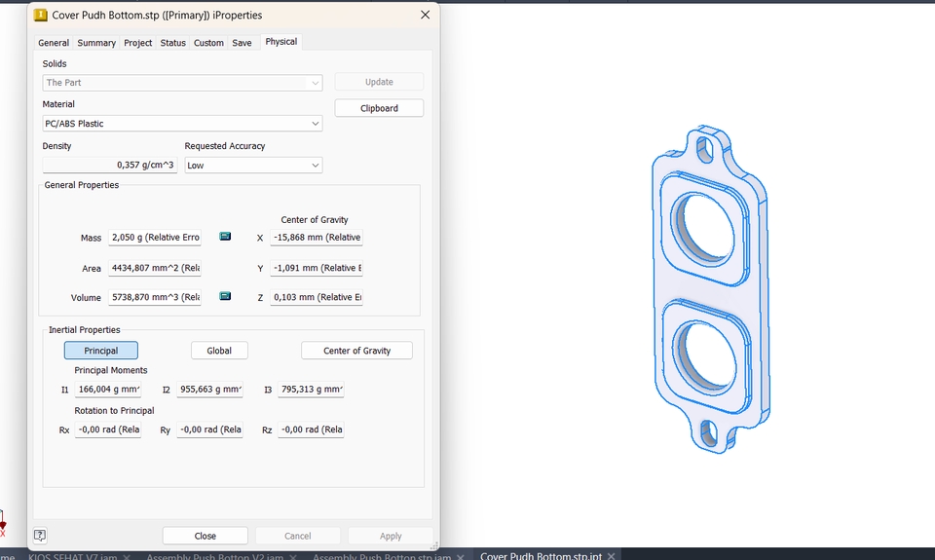Click the 'Rotation to Principal' label
The image size is (935, 560).
point(114,411)
